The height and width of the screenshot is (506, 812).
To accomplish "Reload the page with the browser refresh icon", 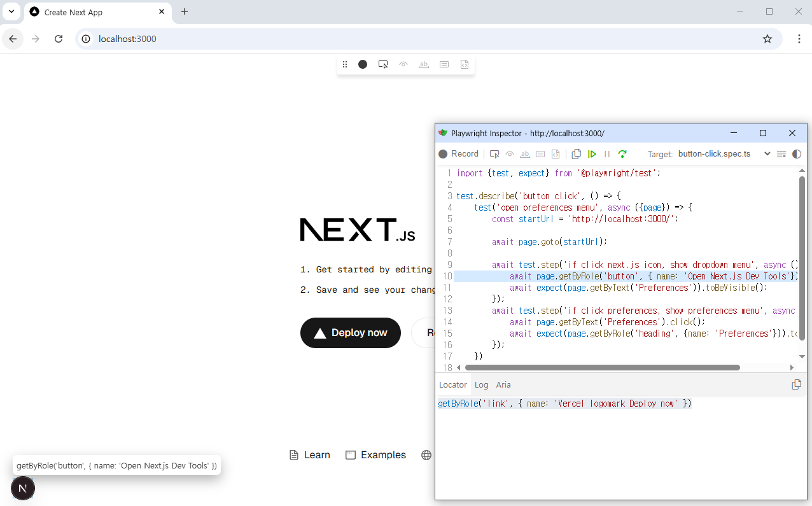I will [x=59, y=39].
